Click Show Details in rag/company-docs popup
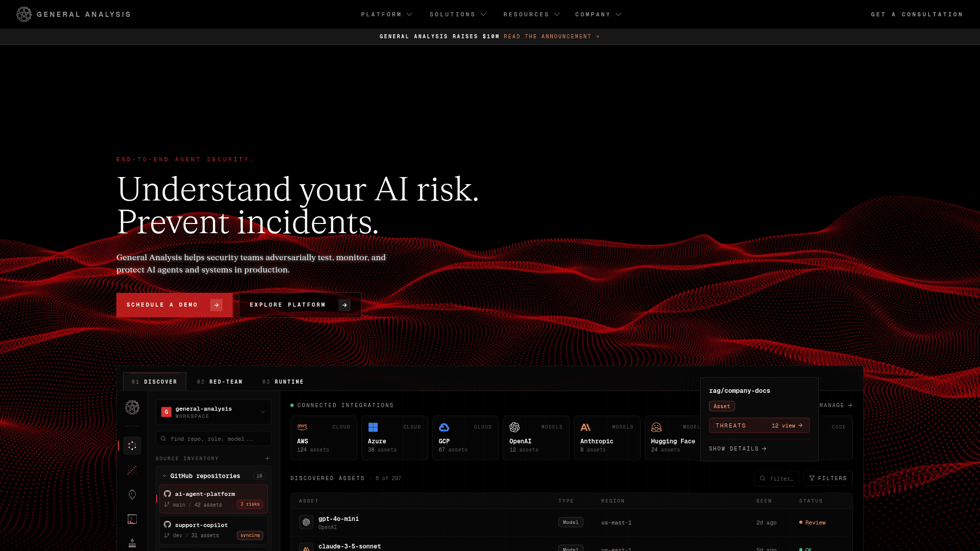The height and width of the screenshot is (551, 980). pos(738,449)
